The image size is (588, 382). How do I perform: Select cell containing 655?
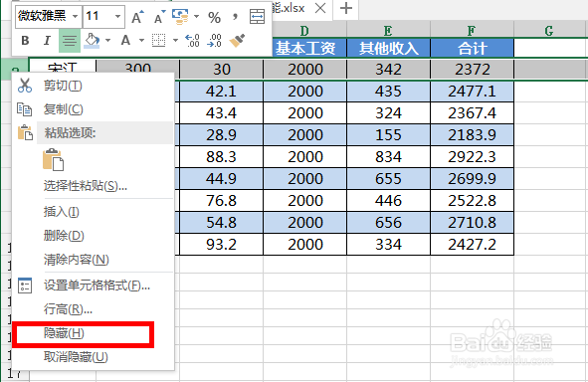388,179
